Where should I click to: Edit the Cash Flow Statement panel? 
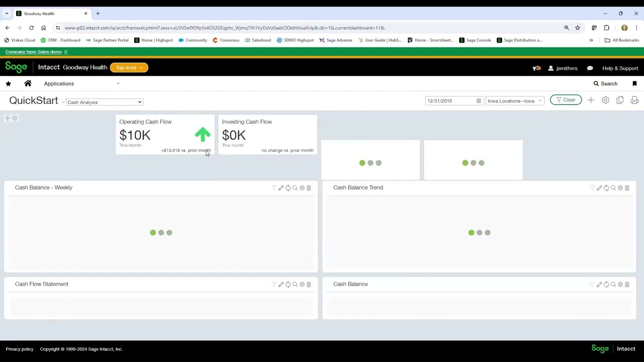[x=281, y=284]
